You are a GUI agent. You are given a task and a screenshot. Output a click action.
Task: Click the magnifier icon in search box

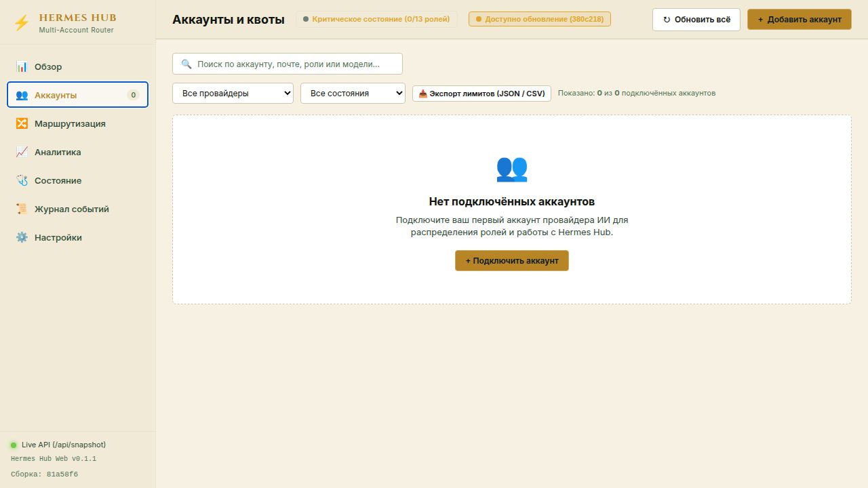pos(186,64)
